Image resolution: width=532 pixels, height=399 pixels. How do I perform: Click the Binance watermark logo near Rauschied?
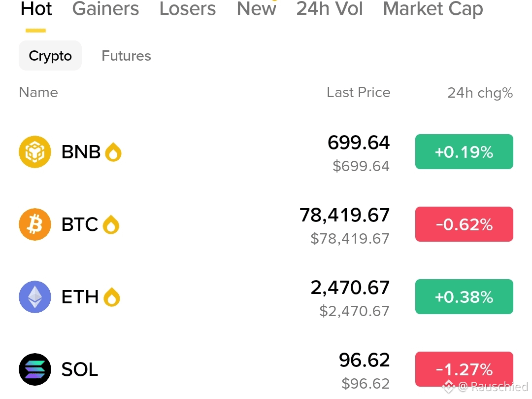[x=449, y=387]
